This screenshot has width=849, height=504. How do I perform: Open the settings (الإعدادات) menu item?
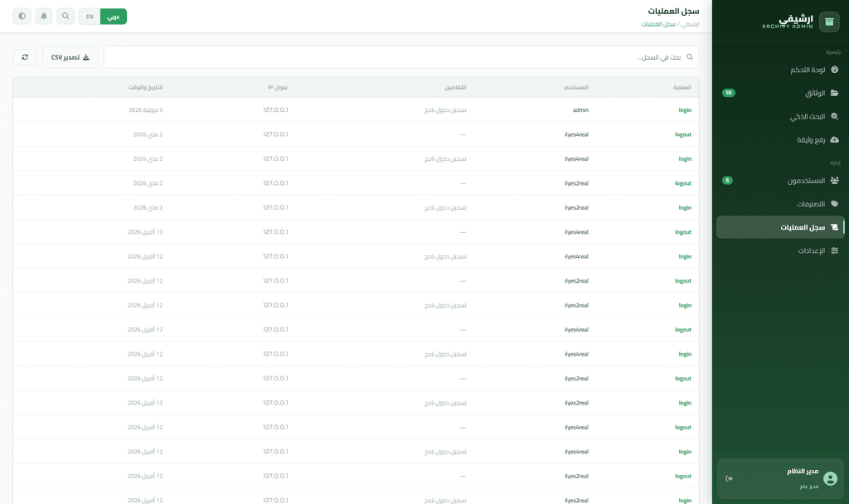(x=780, y=250)
